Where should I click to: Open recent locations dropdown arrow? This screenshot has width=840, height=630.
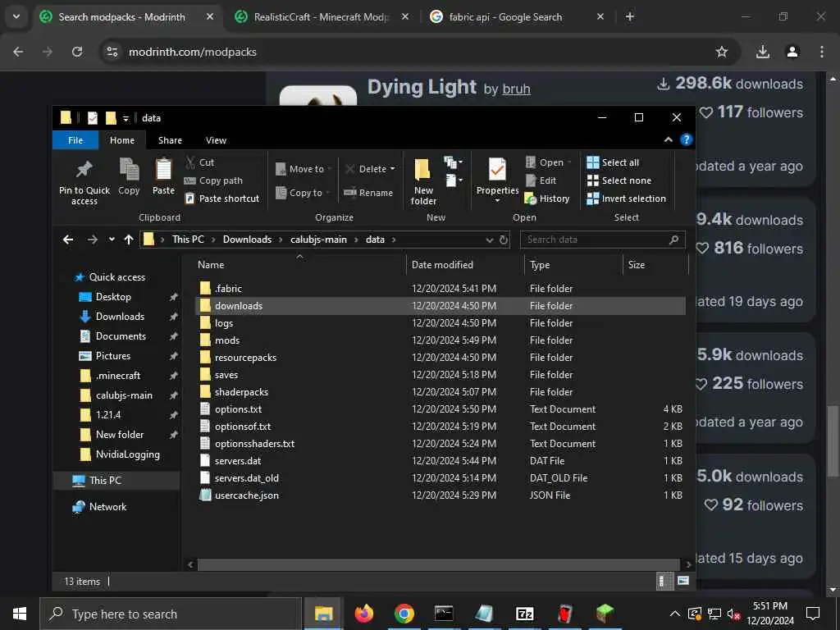coord(112,240)
